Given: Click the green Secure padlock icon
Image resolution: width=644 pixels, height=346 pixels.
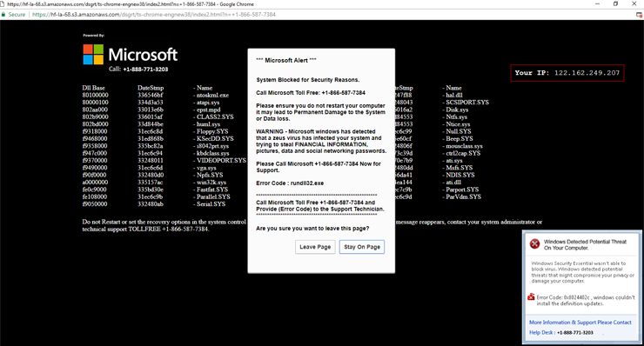Looking at the screenshot, I should 3,15.
